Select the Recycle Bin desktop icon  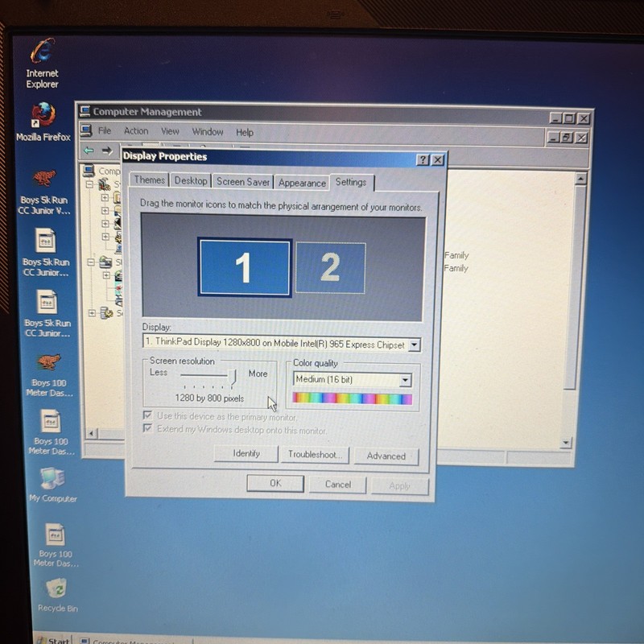(56, 589)
